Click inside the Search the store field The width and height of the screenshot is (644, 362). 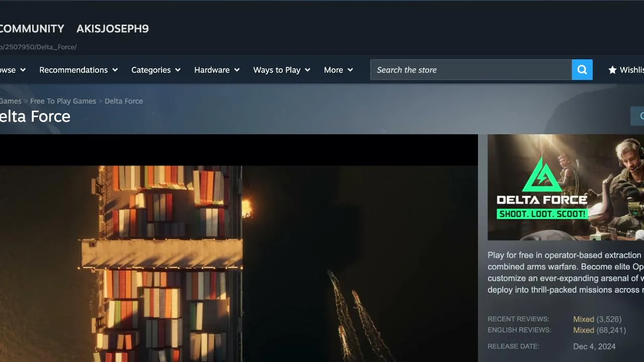pyautogui.click(x=471, y=70)
